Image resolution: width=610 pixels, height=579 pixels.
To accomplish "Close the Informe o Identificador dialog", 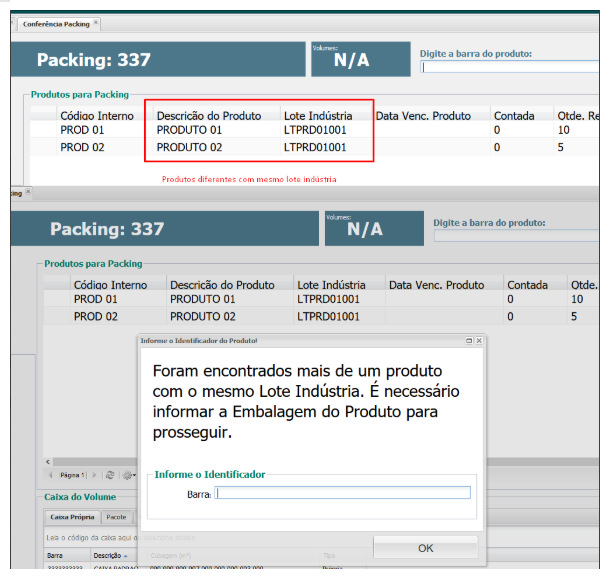I will (479, 340).
